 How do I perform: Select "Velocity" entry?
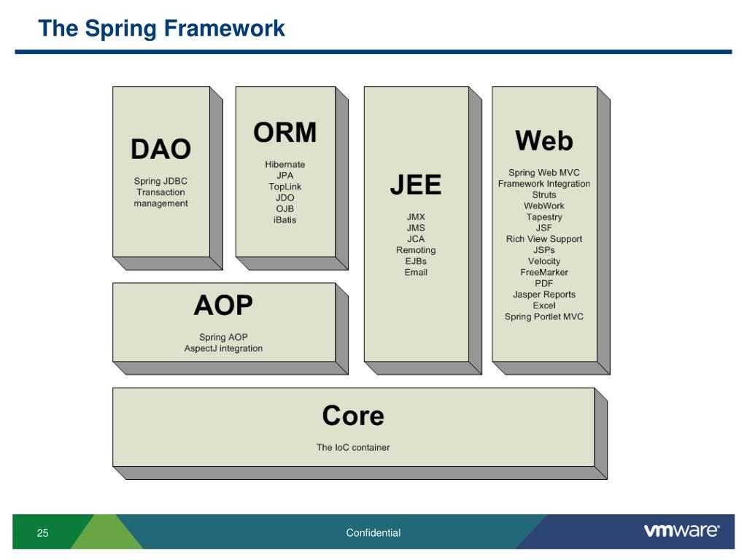click(x=544, y=262)
